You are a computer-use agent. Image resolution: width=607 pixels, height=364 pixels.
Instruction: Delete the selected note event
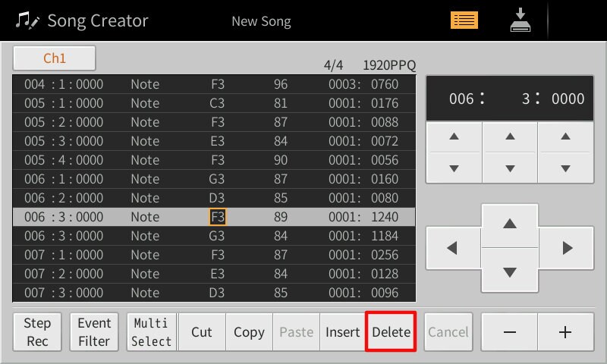pyautogui.click(x=391, y=332)
